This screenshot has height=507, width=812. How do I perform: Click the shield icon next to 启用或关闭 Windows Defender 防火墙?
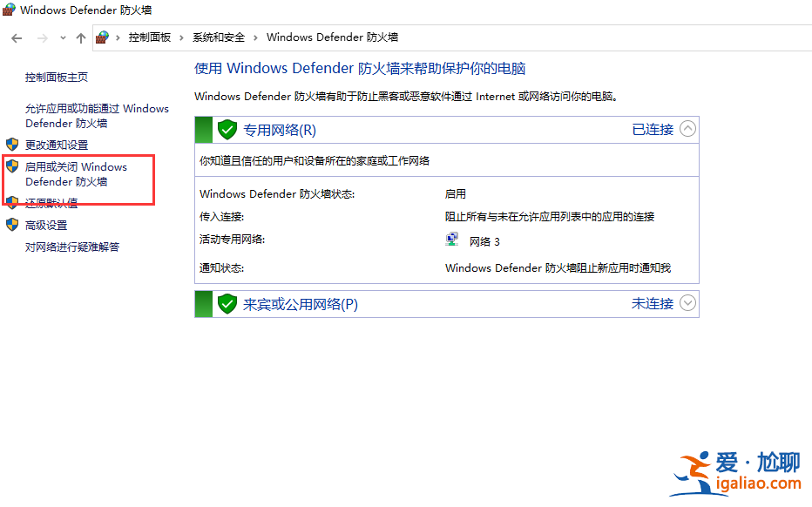[12, 166]
